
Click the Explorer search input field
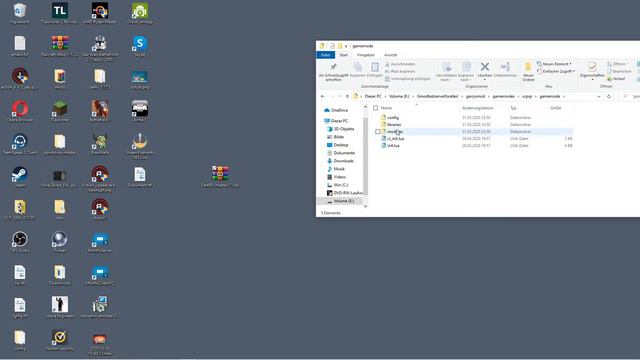pos(629,96)
